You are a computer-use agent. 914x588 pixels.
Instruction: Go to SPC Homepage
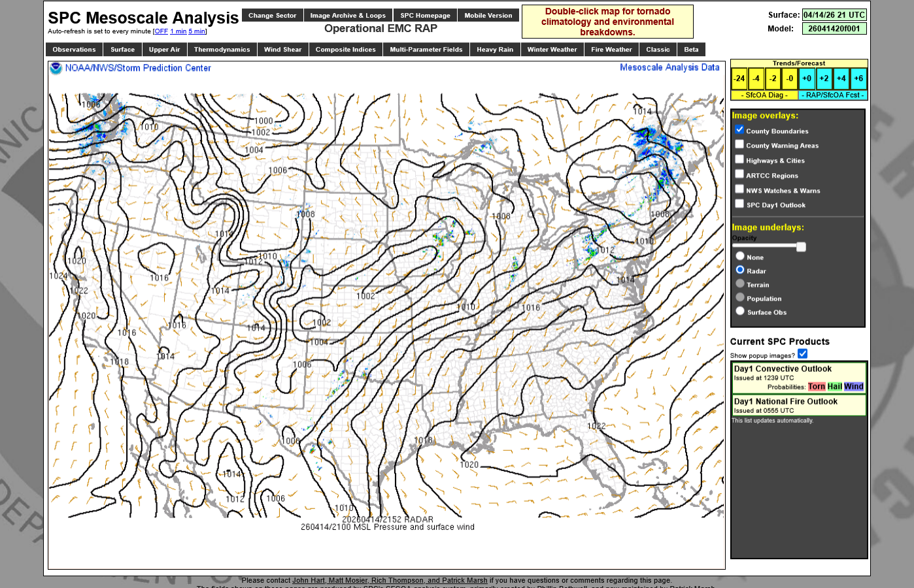[425, 15]
